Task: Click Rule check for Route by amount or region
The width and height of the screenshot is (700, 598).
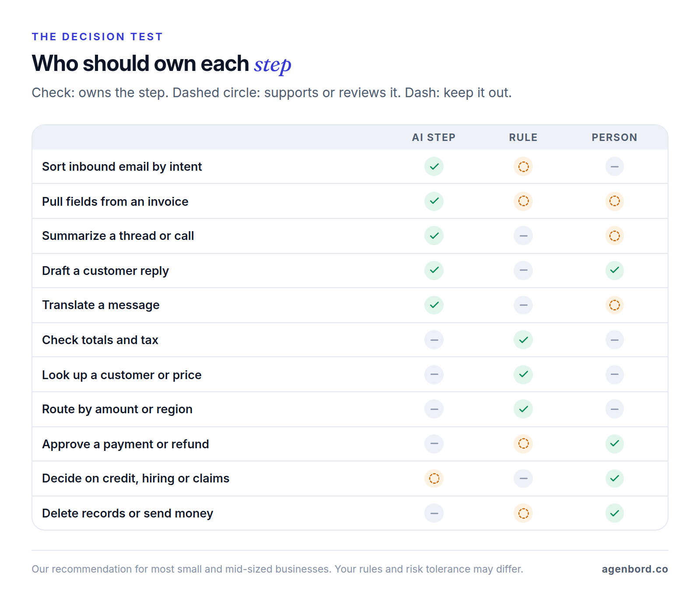Action: pyautogui.click(x=523, y=409)
